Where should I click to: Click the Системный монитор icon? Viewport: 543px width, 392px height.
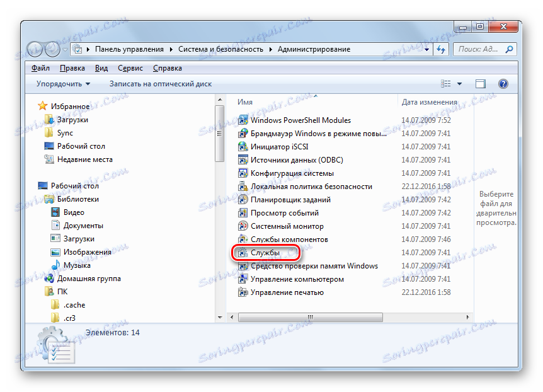click(243, 226)
